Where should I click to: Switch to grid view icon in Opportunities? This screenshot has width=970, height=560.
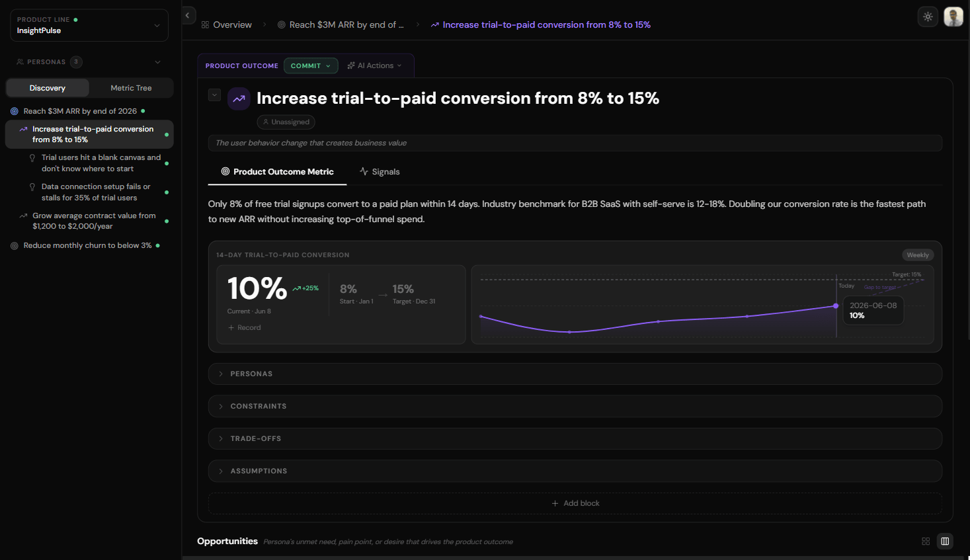click(926, 541)
